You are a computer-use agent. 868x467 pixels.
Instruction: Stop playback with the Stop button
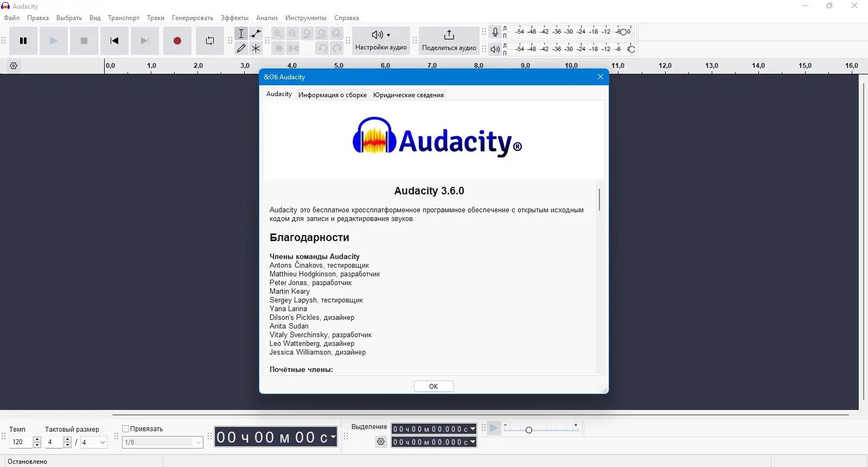pyautogui.click(x=84, y=41)
